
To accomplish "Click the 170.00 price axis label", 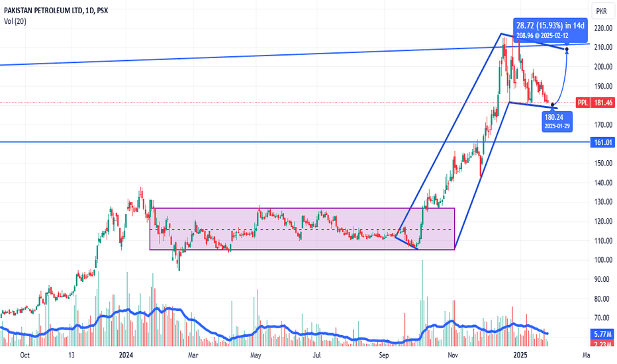I will tap(603, 124).
